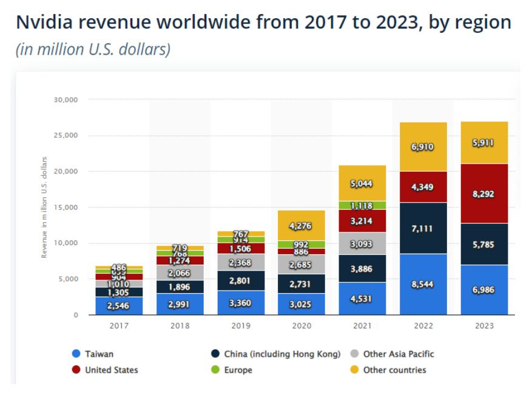
Task: Select the 2019 Other countries segment labeled 767
Action: click(x=241, y=234)
